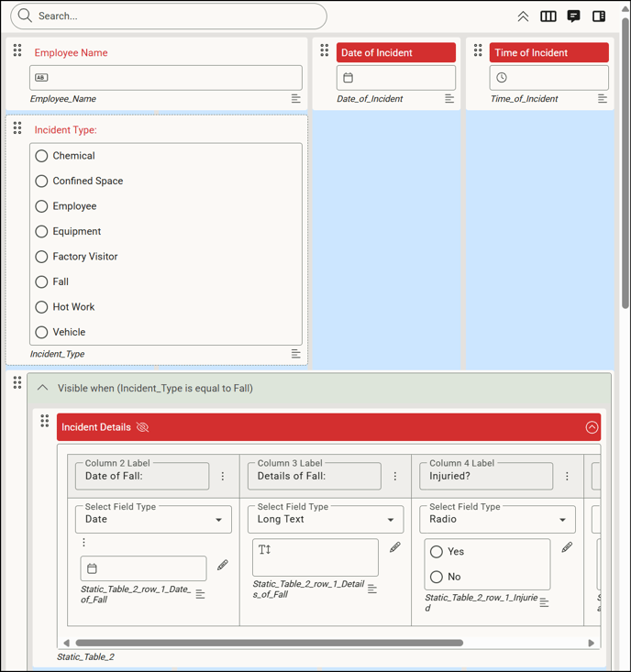This screenshot has width=631, height=672.
Task: Open properties icon beside Static_Table_2_row_1_Injuried
Action: click(544, 602)
